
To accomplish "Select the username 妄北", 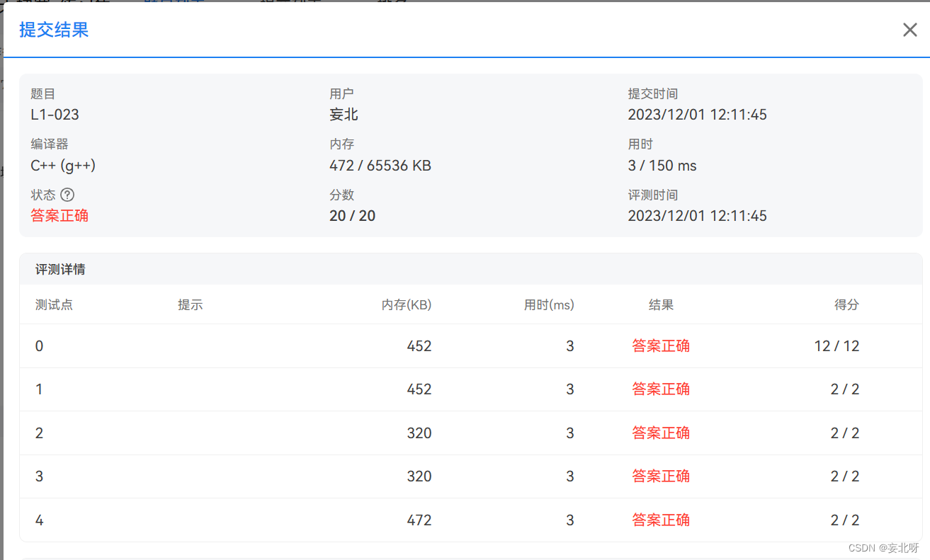I will (344, 115).
